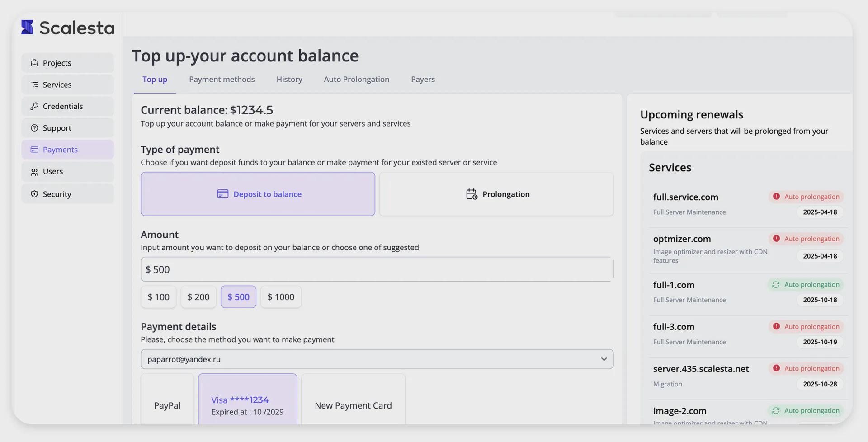
Task: Click the amount input field
Action: point(377,270)
